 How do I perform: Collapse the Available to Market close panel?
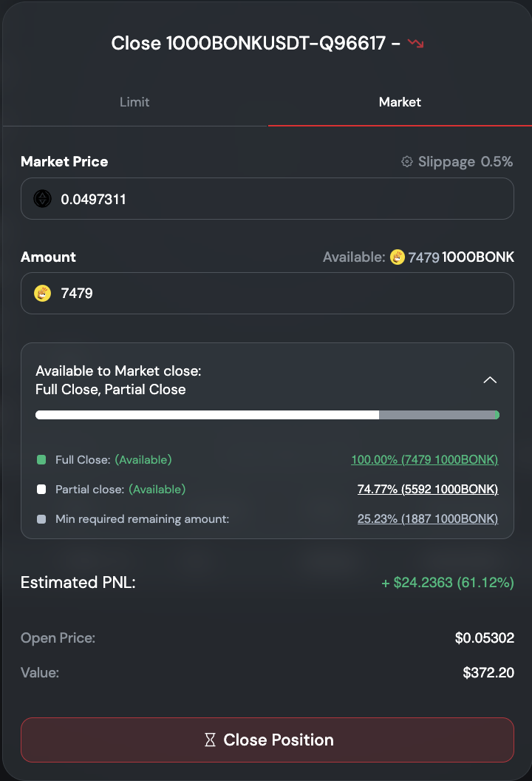490,380
